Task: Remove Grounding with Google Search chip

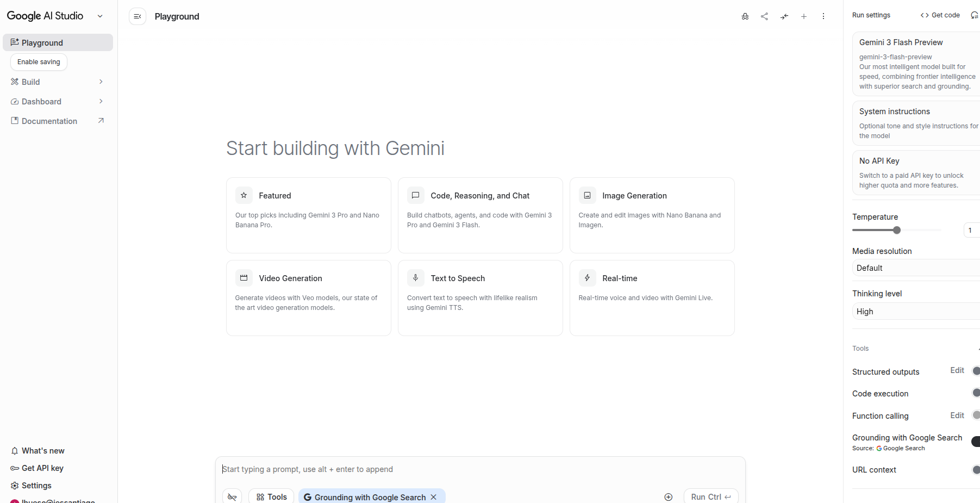Action: coord(434,497)
